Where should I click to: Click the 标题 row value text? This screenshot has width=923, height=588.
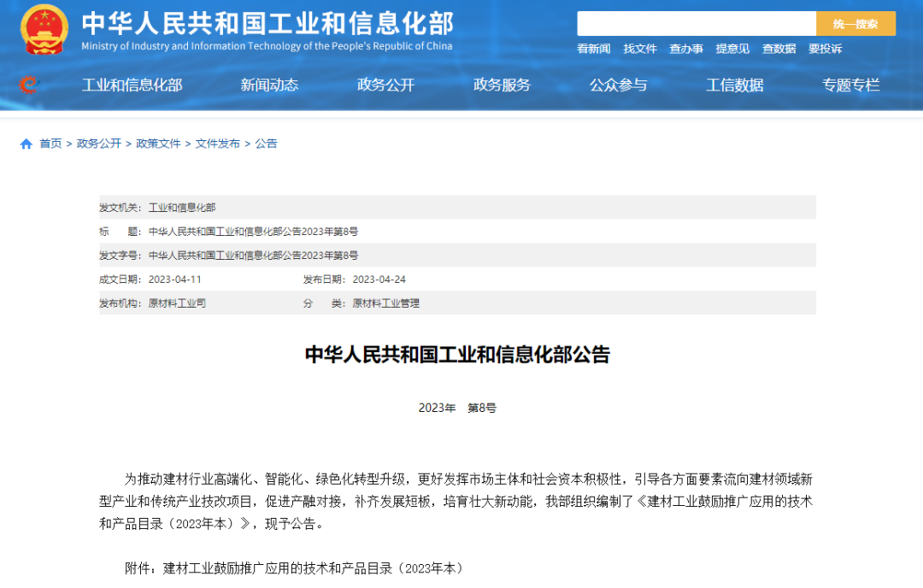click(253, 232)
